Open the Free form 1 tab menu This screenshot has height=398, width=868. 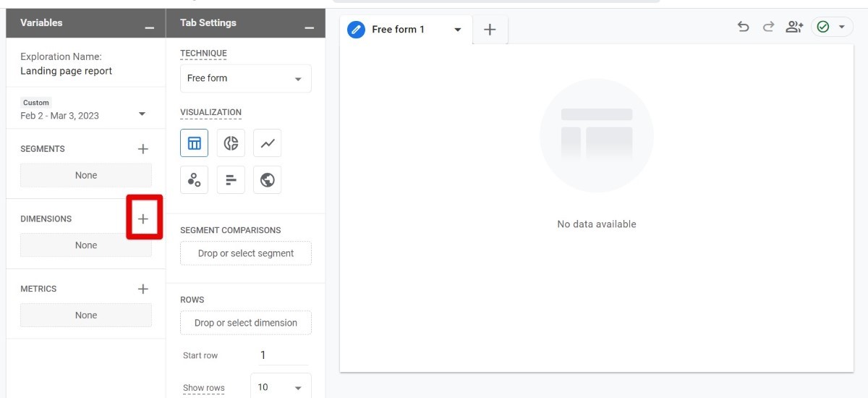(457, 30)
